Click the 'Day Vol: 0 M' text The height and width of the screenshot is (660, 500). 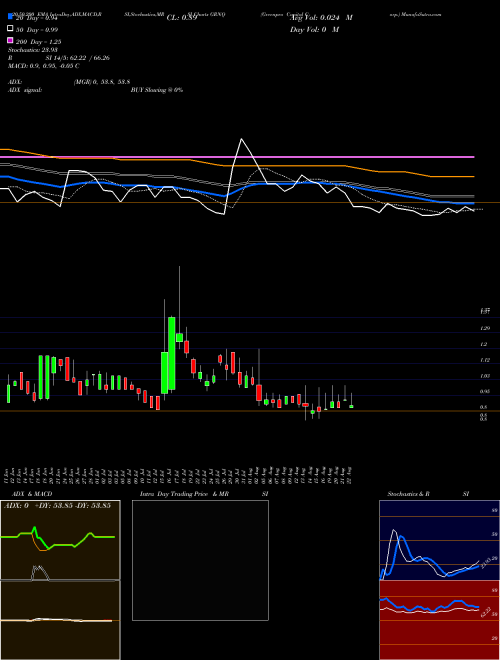(314, 29)
